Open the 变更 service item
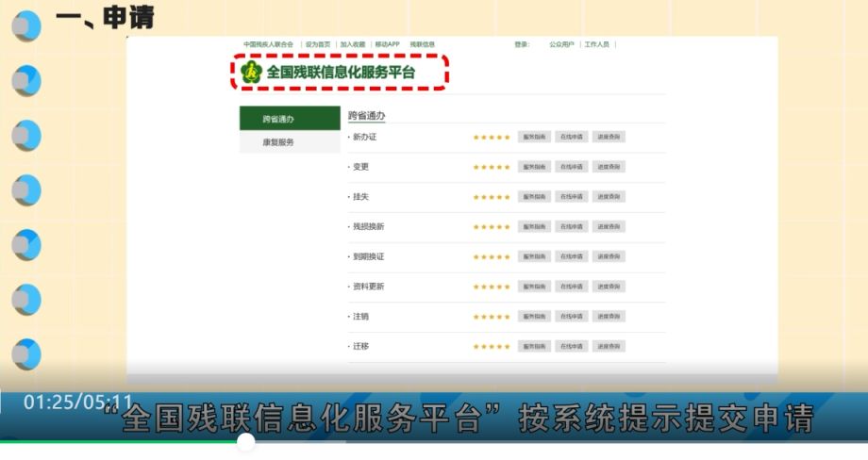Screen dimensions: 868x460 tap(361, 167)
